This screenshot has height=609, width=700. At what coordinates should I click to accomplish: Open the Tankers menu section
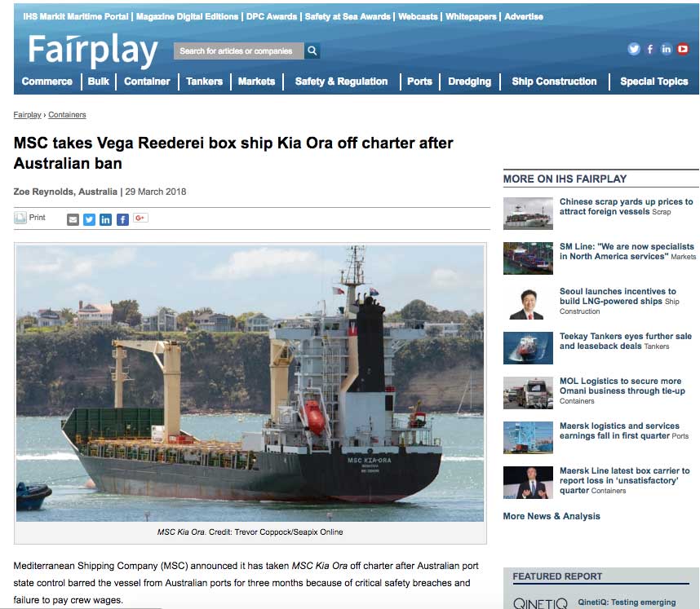pyautogui.click(x=204, y=82)
